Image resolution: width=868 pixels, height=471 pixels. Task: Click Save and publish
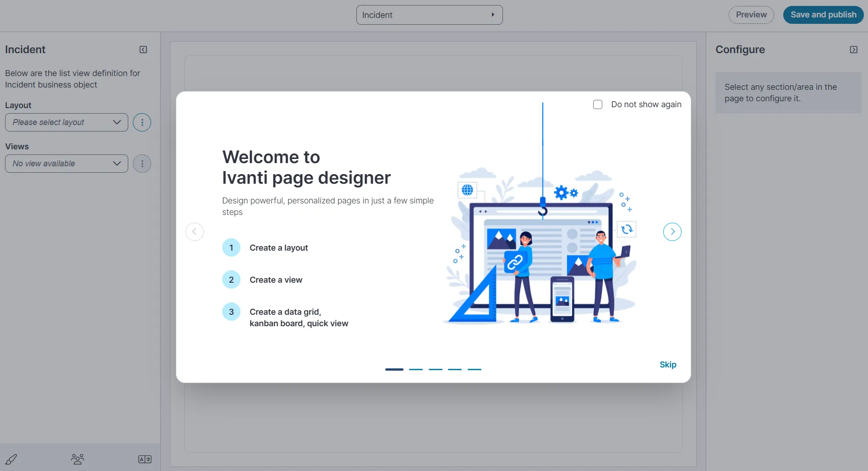tap(823, 15)
